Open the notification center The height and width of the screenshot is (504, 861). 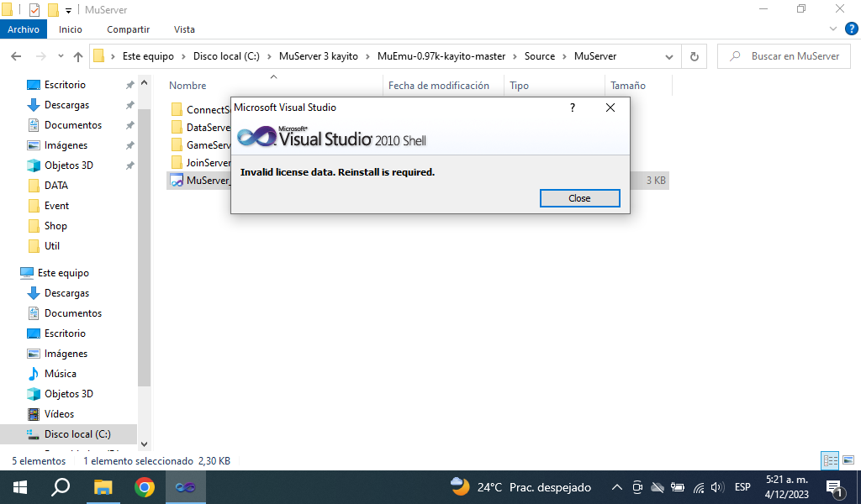834,487
